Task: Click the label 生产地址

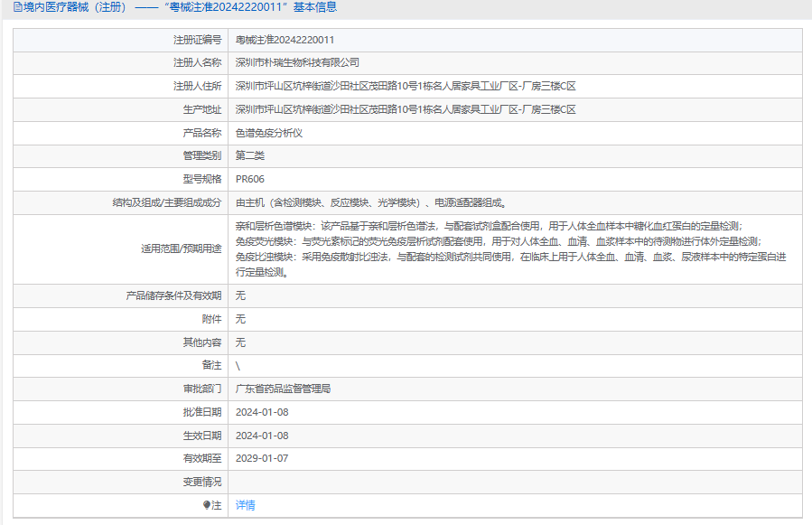Action: pyautogui.click(x=202, y=109)
